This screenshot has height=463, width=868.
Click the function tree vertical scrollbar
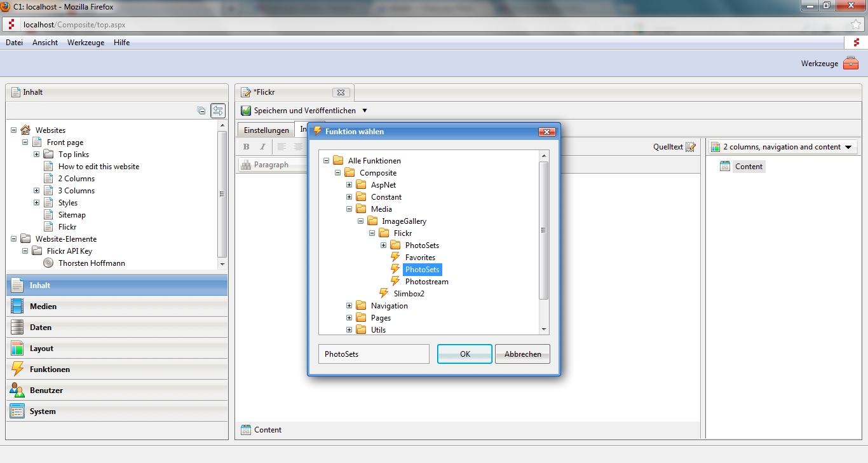pos(543,230)
